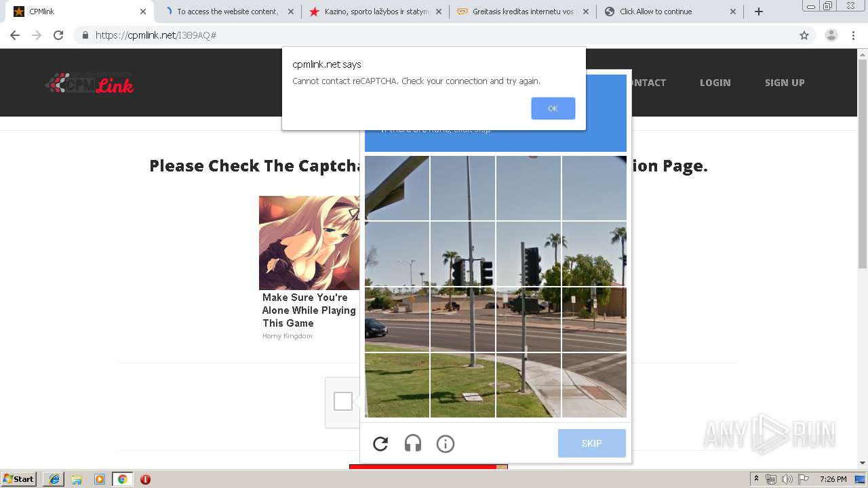Select Chrome in the taskbar
This screenshot has height=488, width=868.
pos(122,479)
